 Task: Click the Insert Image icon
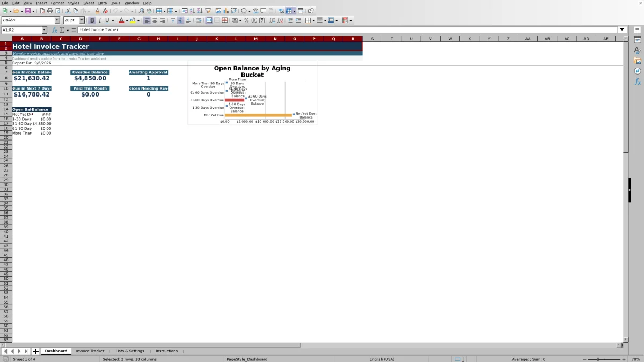point(218,11)
